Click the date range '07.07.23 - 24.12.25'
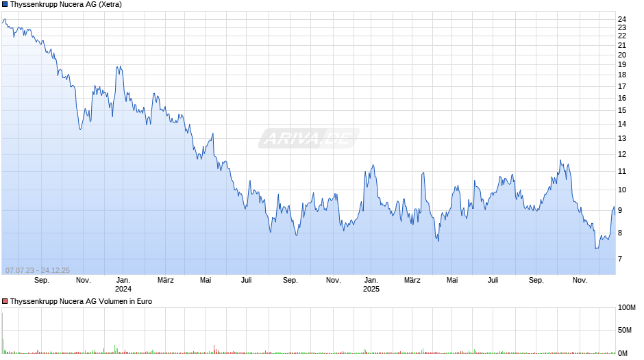This screenshot has width=644, height=360. point(38,270)
